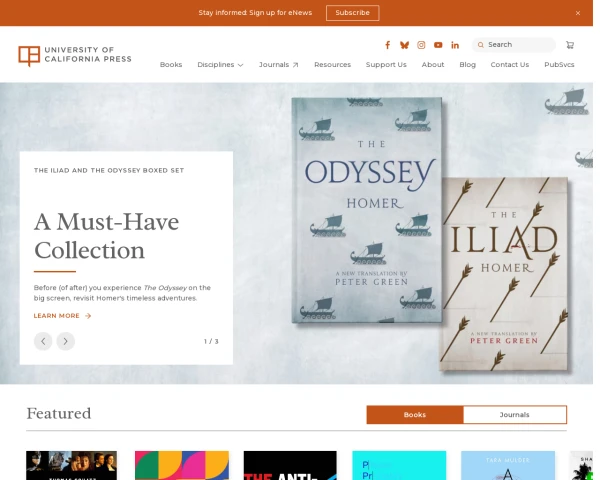
Task: Open the shopping cart icon
Action: (570, 45)
